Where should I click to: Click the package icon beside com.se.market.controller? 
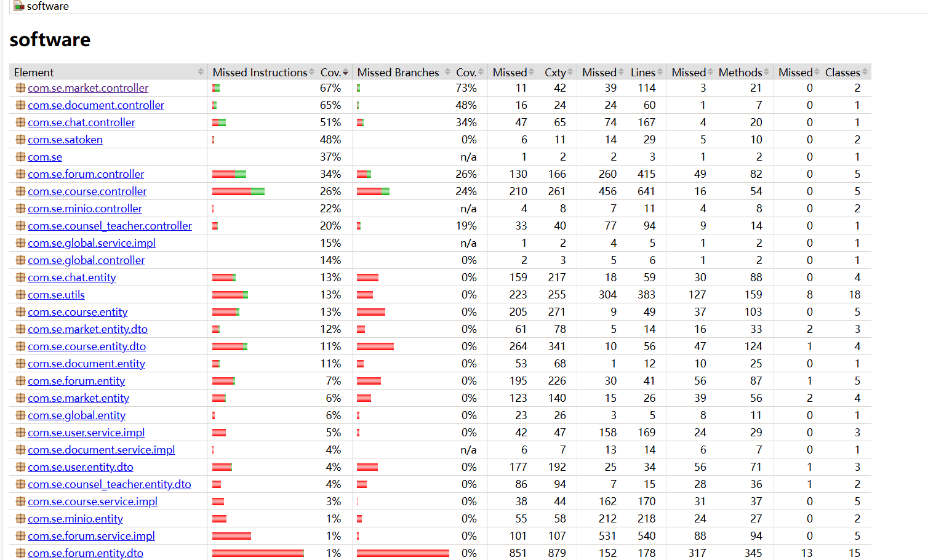[x=20, y=88]
